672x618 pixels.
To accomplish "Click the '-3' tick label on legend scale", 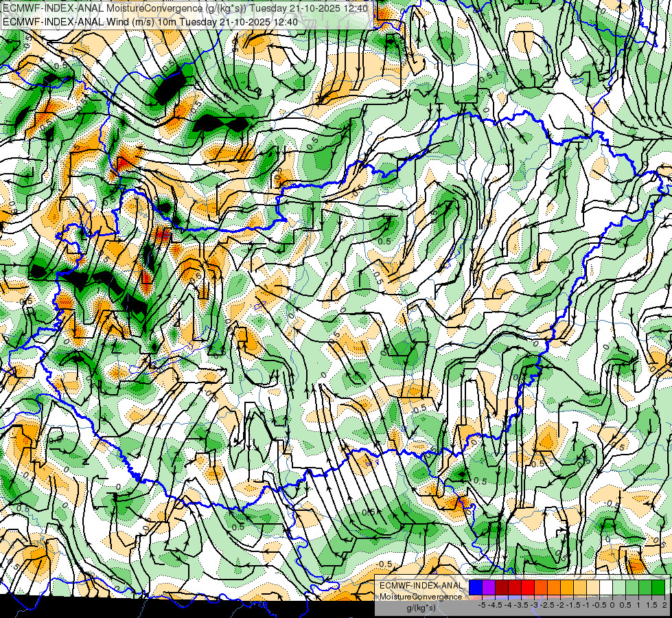I will 534,605.
